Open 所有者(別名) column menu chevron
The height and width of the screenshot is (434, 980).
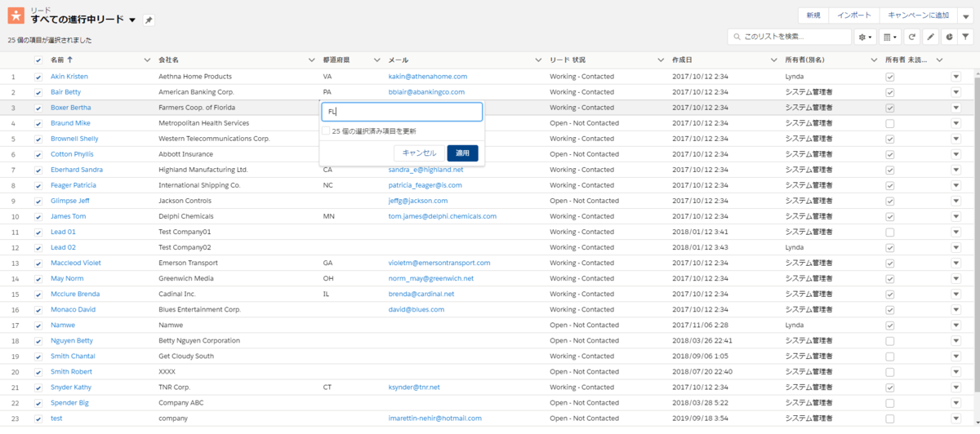point(875,60)
